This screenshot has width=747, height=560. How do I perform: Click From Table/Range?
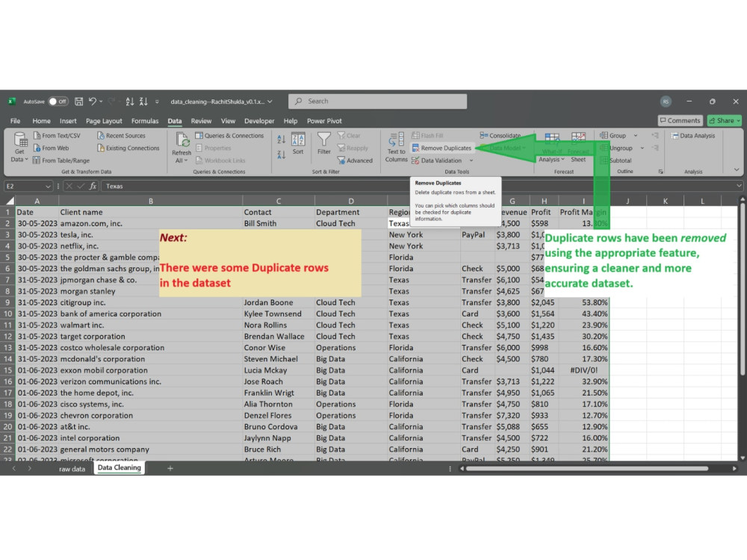[61, 161]
